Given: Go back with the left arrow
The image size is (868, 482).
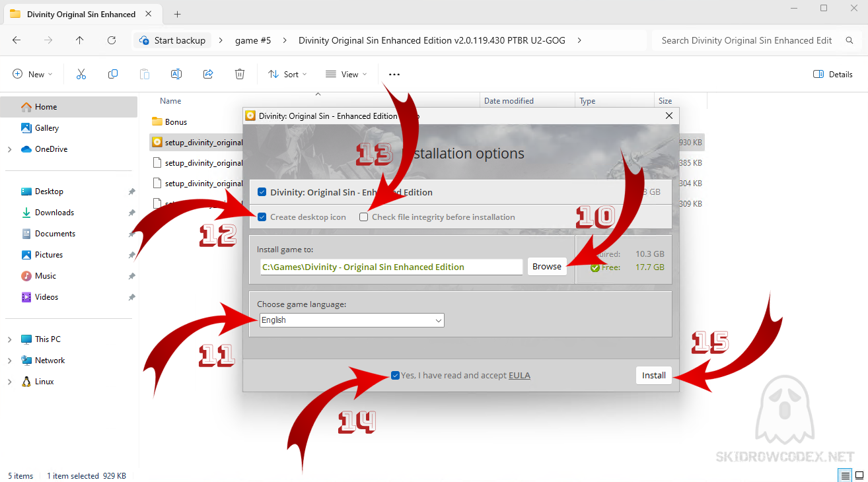Looking at the screenshot, I should (17, 40).
